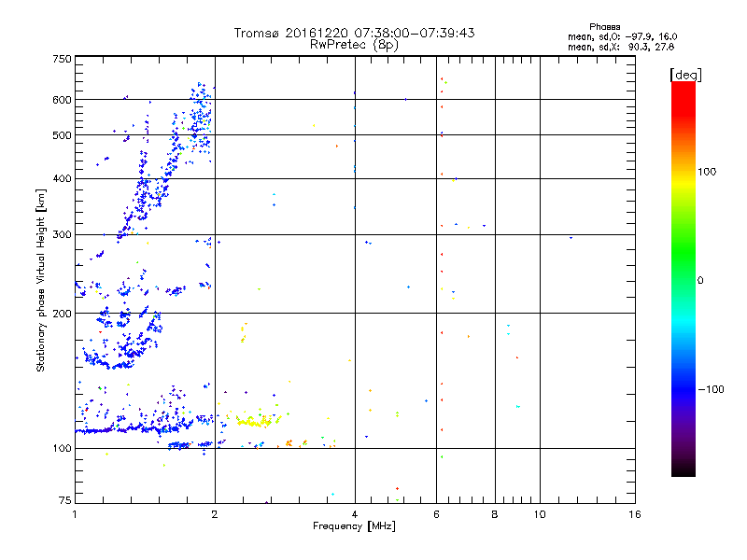Select the colorbar tick label "-100"

711,389
